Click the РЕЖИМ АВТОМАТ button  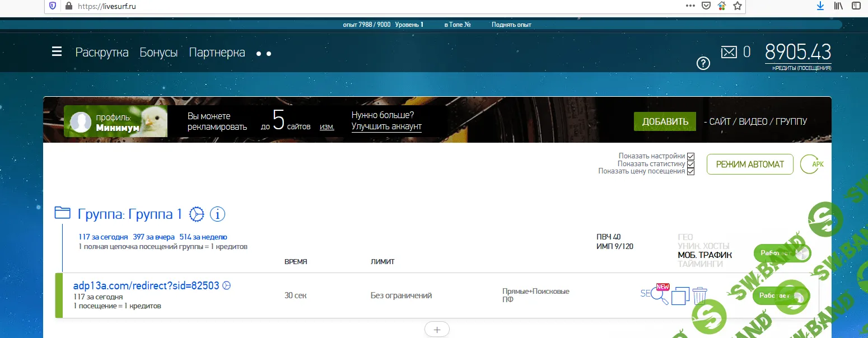pyautogui.click(x=749, y=165)
